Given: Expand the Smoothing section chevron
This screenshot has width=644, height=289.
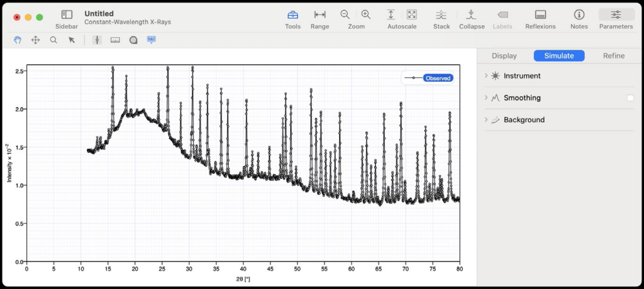Looking at the screenshot, I should coord(486,98).
